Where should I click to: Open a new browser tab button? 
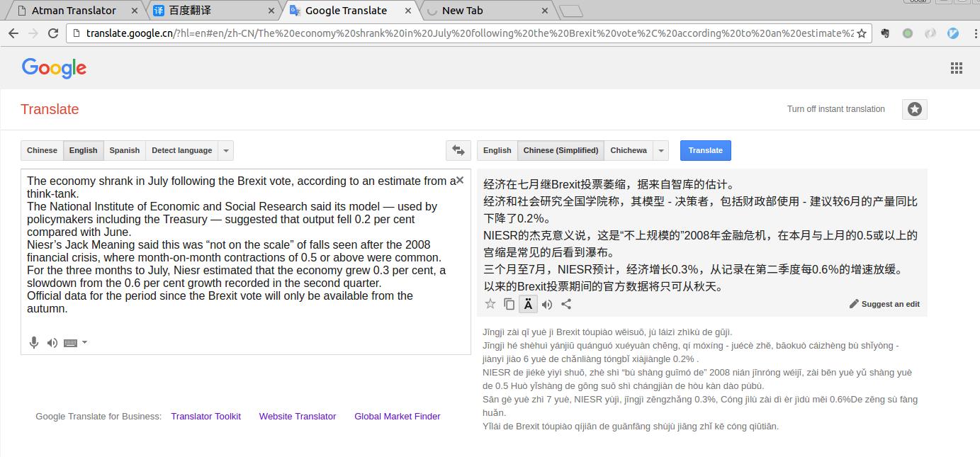pyautogui.click(x=571, y=11)
